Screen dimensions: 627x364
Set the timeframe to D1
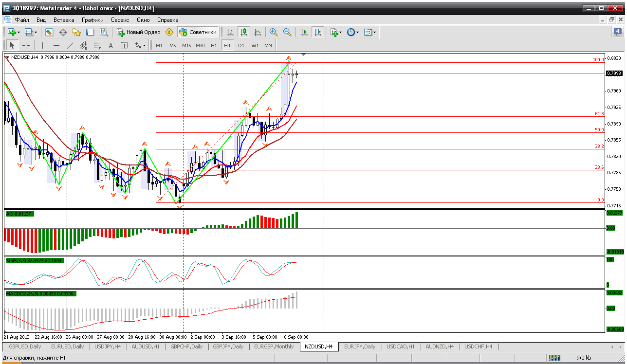[241, 45]
